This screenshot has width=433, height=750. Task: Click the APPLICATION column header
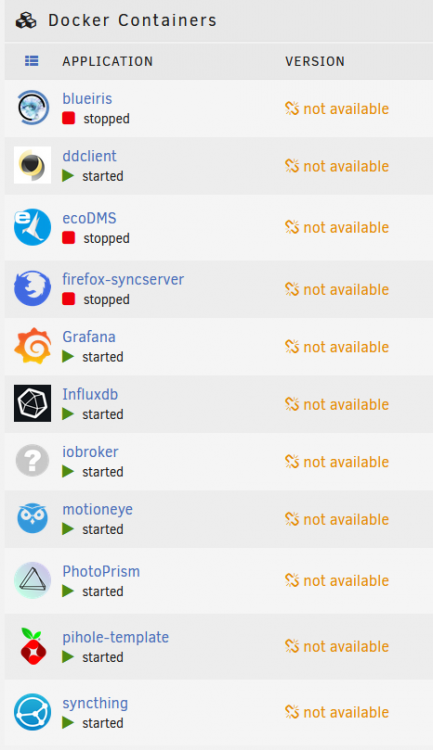pos(108,61)
